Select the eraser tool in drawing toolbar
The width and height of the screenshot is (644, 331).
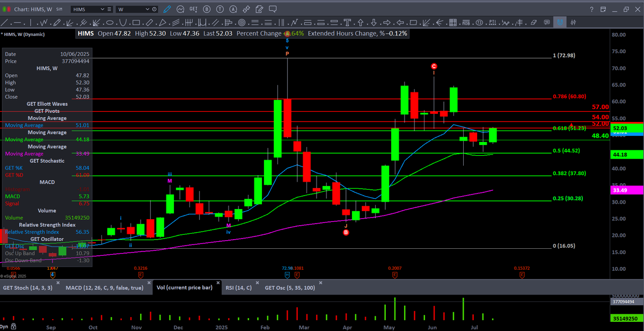click(533, 23)
